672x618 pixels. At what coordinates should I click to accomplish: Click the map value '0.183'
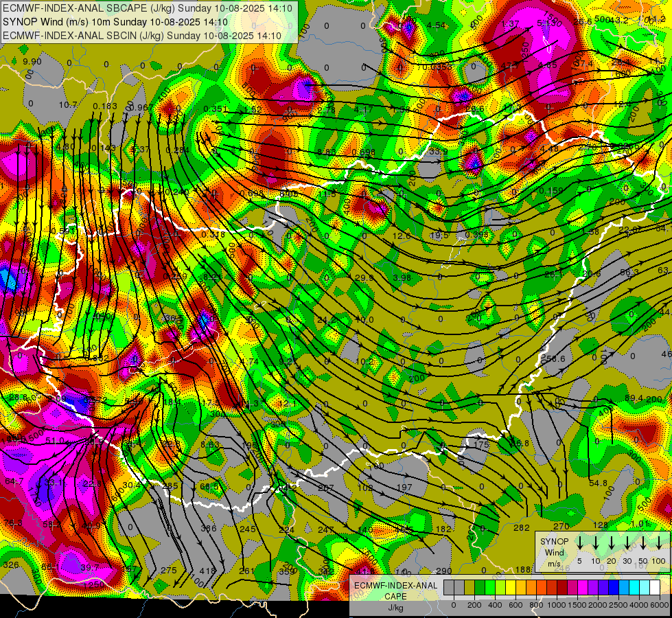click(104, 106)
